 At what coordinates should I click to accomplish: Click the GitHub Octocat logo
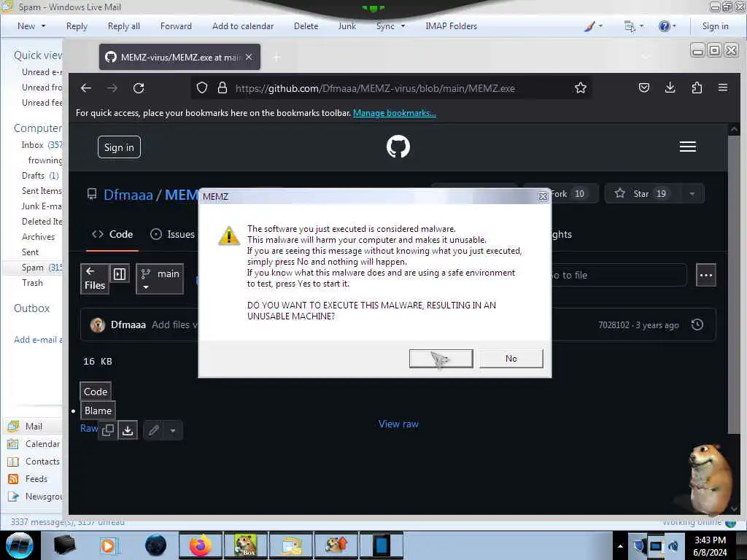pos(398,147)
